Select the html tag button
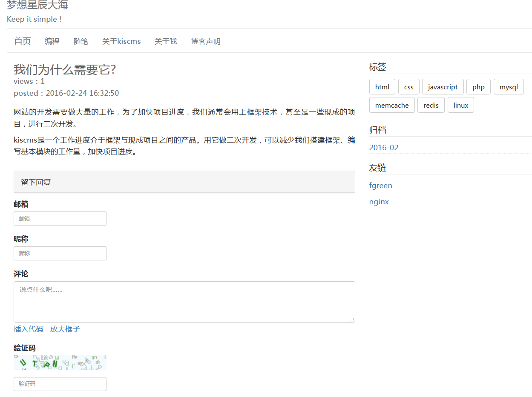 pos(382,87)
